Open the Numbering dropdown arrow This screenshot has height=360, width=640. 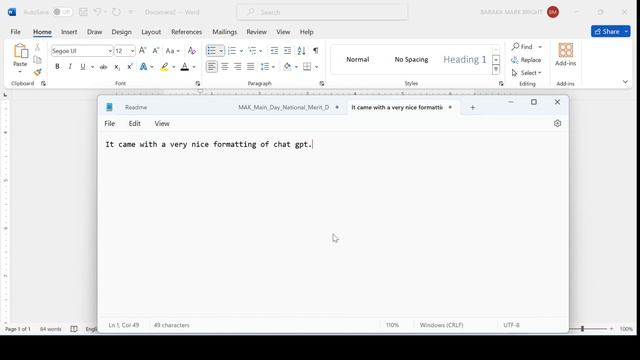pyautogui.click(x=241, y=51)
